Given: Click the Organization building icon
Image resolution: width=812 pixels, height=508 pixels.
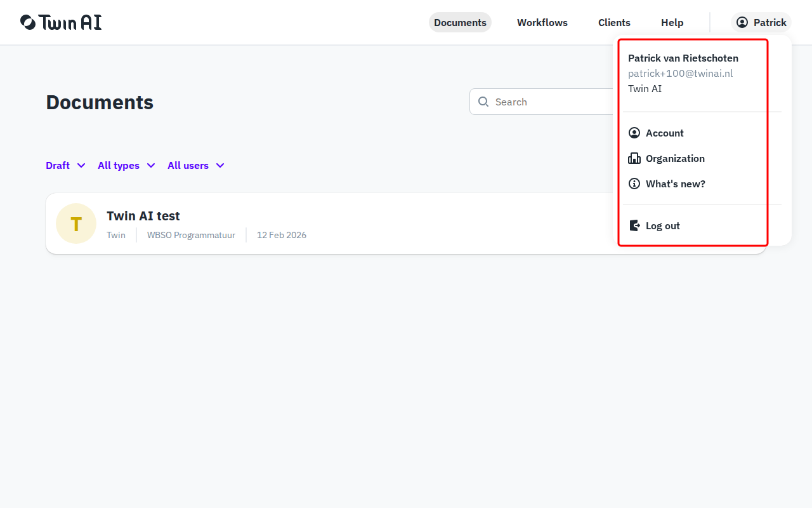Looking at the screenshot, I should click(634, 158).
